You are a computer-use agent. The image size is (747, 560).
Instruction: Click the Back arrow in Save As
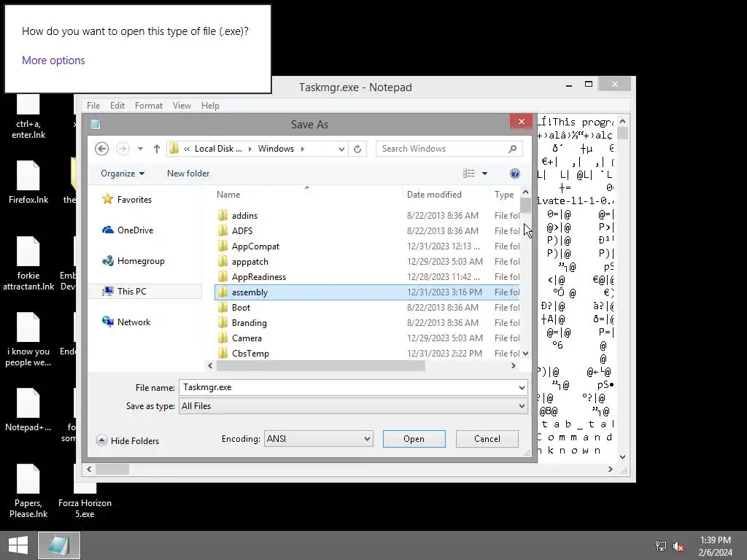click(x=101, y=149)
